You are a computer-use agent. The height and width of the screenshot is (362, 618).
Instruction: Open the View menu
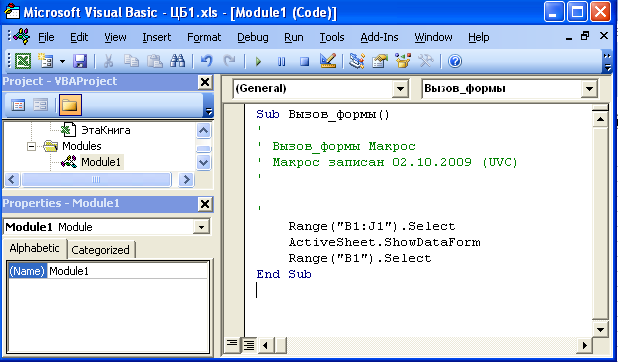115,37
